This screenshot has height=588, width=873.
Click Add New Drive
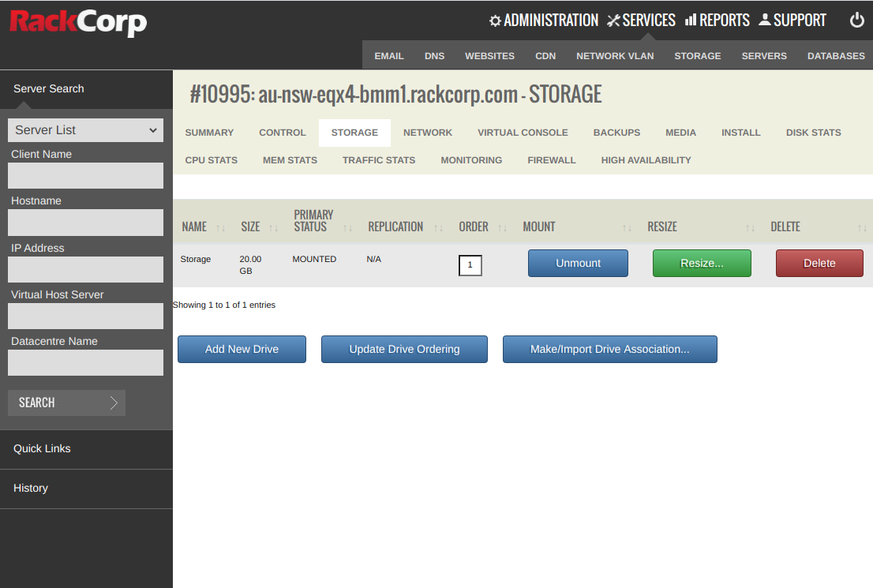point(242,349)
